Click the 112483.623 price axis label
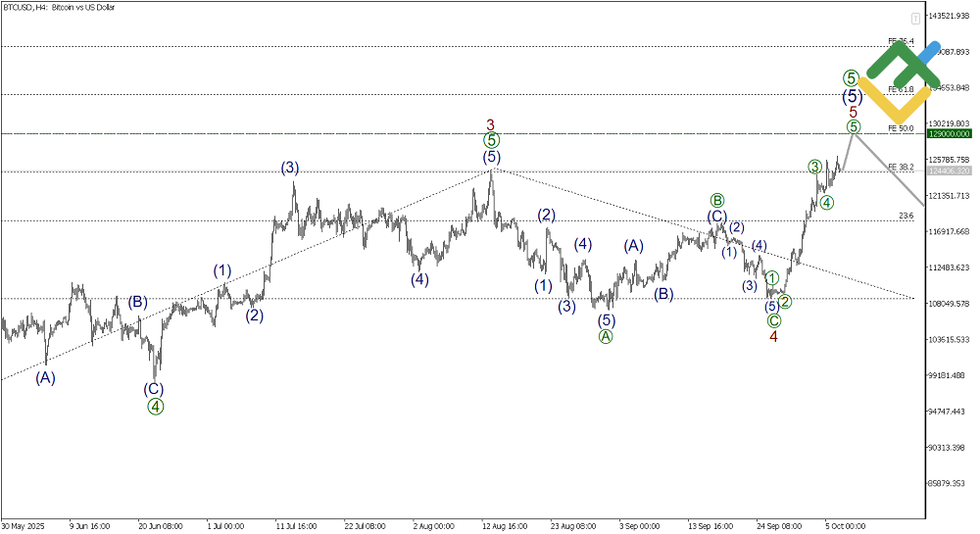 tap(950, 267)
